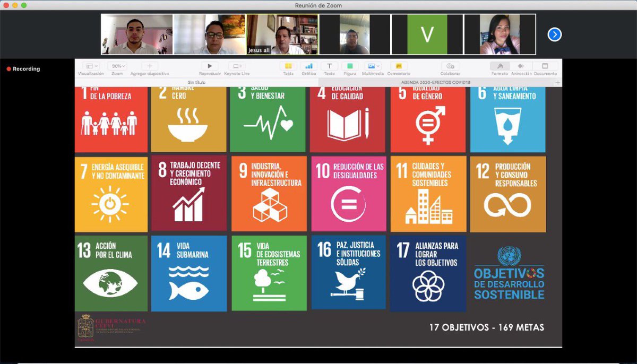Open the Formato inspector panel

tap(499, 66)
